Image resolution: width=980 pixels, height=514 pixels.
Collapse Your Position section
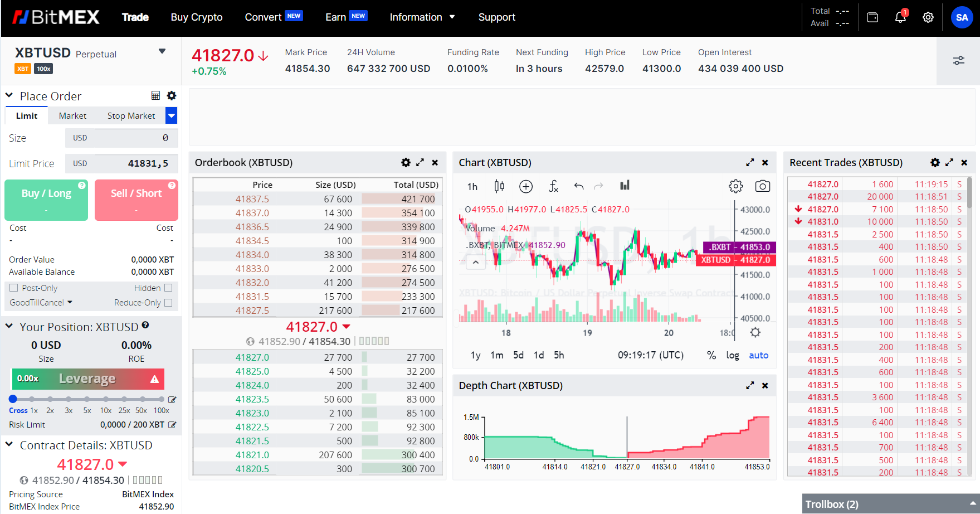(9, 326)
